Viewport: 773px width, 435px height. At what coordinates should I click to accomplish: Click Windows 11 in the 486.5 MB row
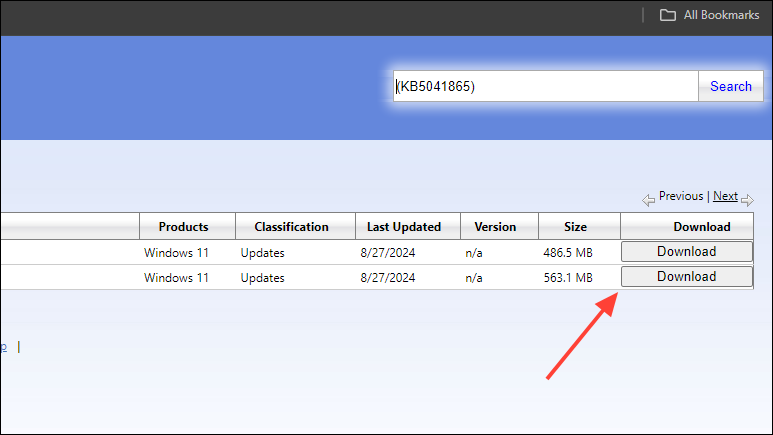coord(176,253)
